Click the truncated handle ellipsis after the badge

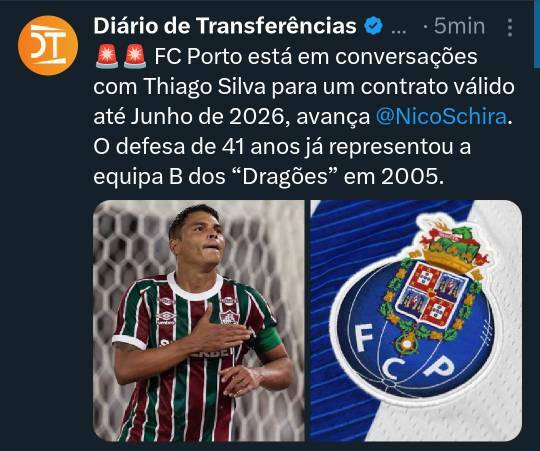click(x=399, y=30)
